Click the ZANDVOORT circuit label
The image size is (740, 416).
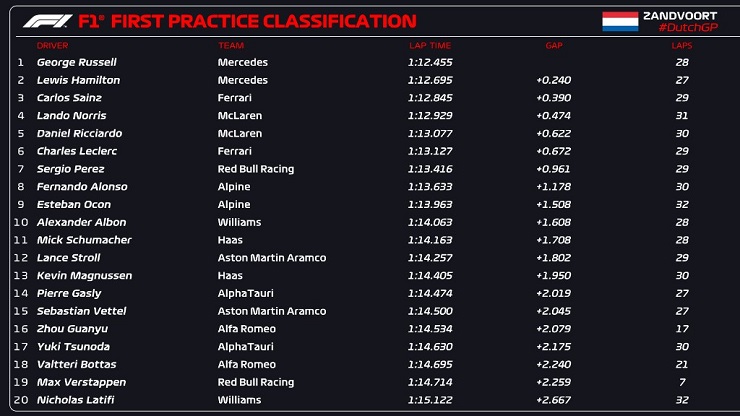click(680, 16)
